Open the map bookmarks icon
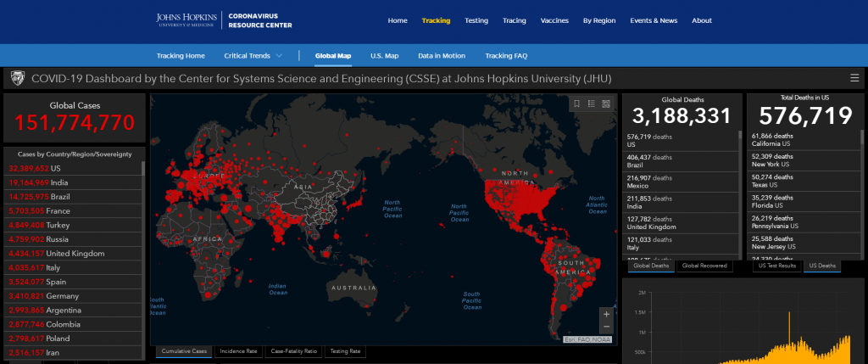The width and height of the screenshot is (868, 364). [576, 104]
